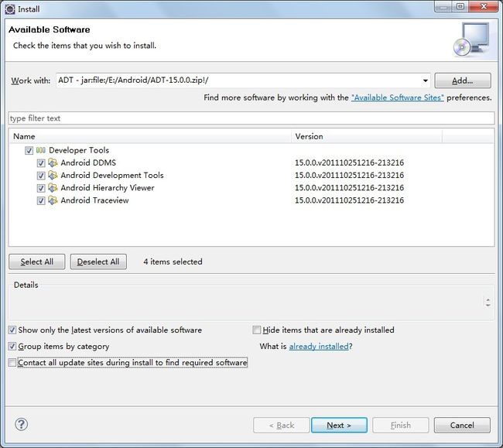Image resolution: width=503 pixels, height=448 pixels.
Task: Uncheck the Android Development Tools checkbox
Action: (41, 176)
